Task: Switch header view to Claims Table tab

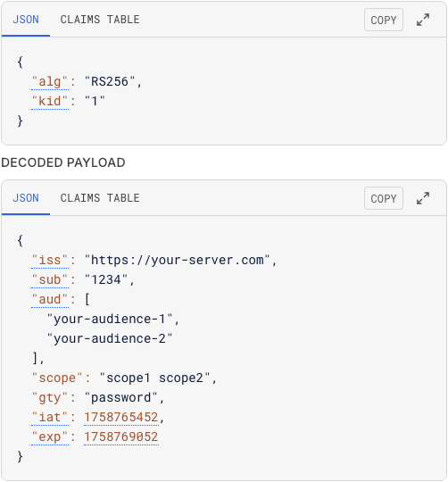Action: click(x=100, y=20)
